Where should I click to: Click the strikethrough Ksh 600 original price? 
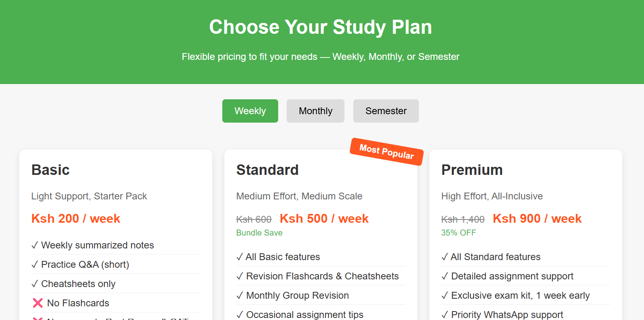[x=254, y=219]
